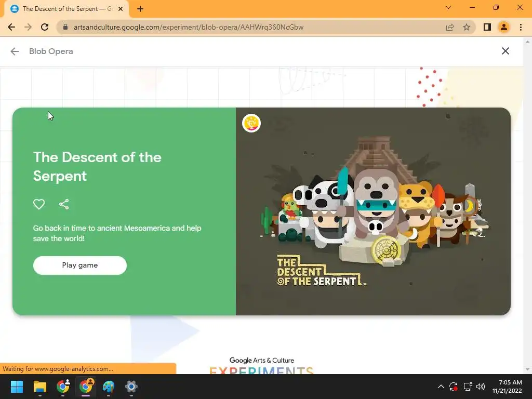Viewport: 532px width, 399px height.
Task: Minimize the Chrome window
Action: (x=472, y=7)
